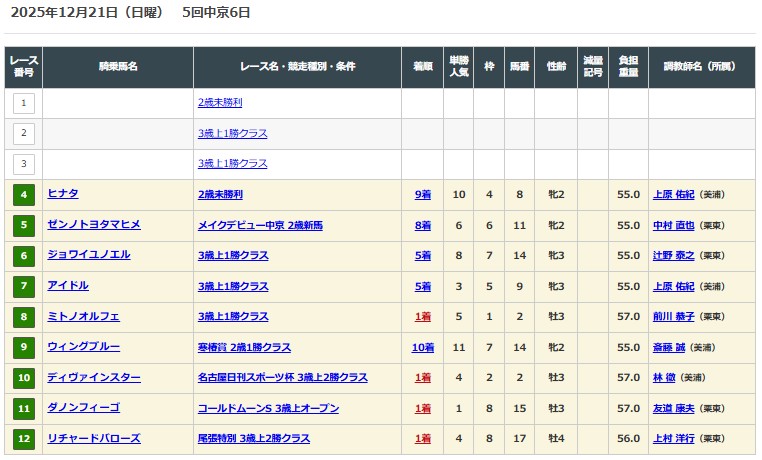Click the white race number 3 box
This screenshot has height=460, width=762.
(24, 164)
